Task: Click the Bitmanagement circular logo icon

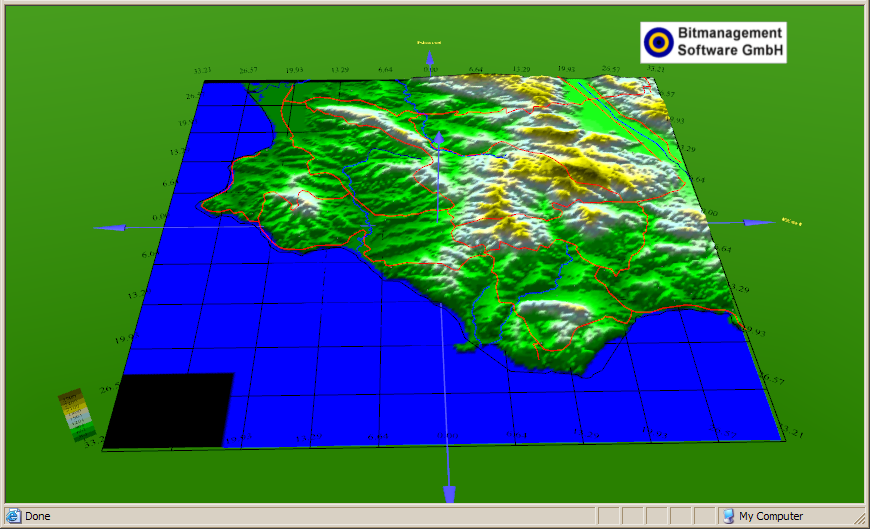Action: click(x=659, y=43)
